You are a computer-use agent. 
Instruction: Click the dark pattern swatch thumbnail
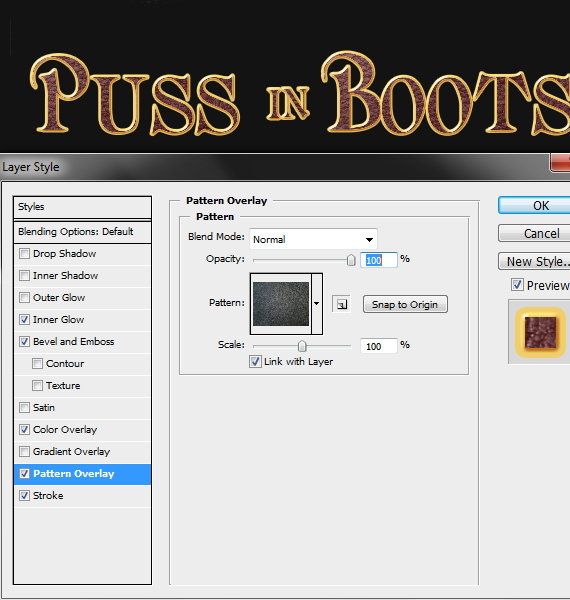pyautogui.click(x=281, y=304)
